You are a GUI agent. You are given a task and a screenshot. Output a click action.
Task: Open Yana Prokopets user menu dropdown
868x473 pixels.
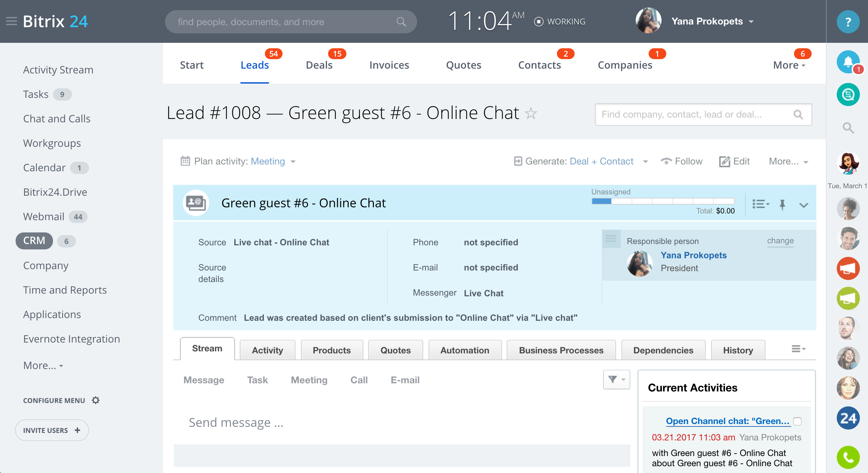pos(751,22)
